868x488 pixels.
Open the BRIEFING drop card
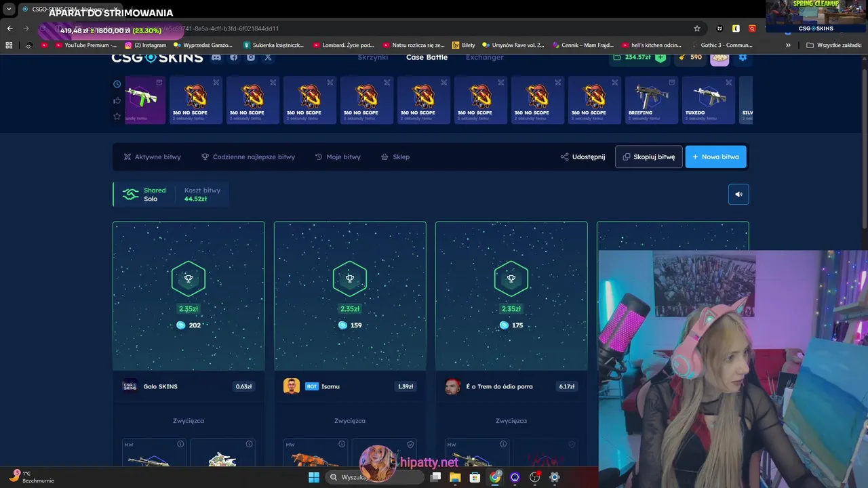click(652, 100)
